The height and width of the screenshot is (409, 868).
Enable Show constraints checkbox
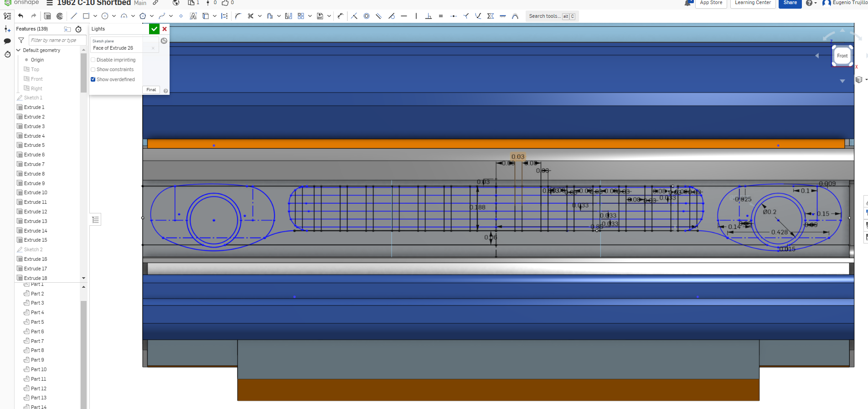[93, 69]
